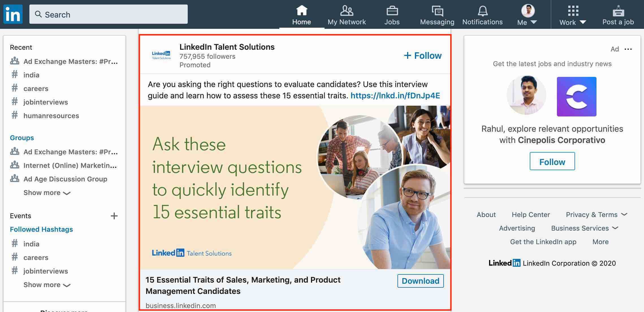
Task: Open LinkedIn Talent Solutions page name
Action: coord(227,47)
